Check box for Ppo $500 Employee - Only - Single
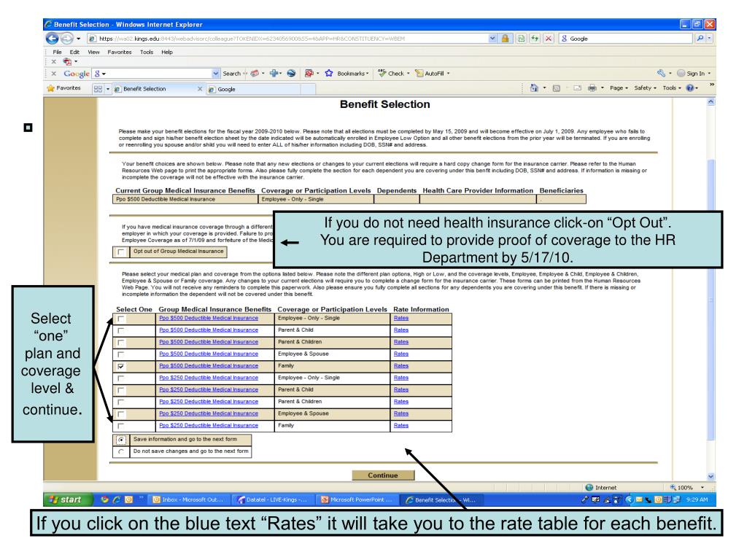Screen dimensions: 747x560 (x=121, y=319)
